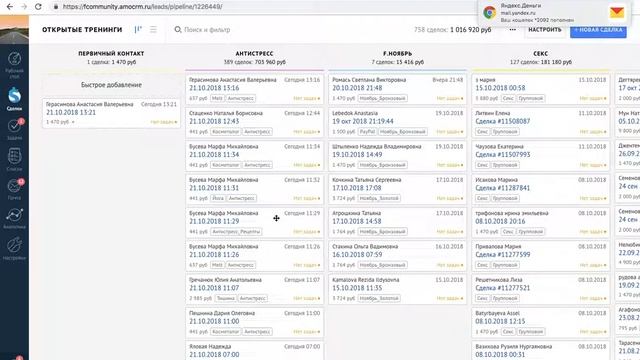Click the total 758 сделок: 1 016 920 руб
640x360 pixels.
click(x=452, y=30)
